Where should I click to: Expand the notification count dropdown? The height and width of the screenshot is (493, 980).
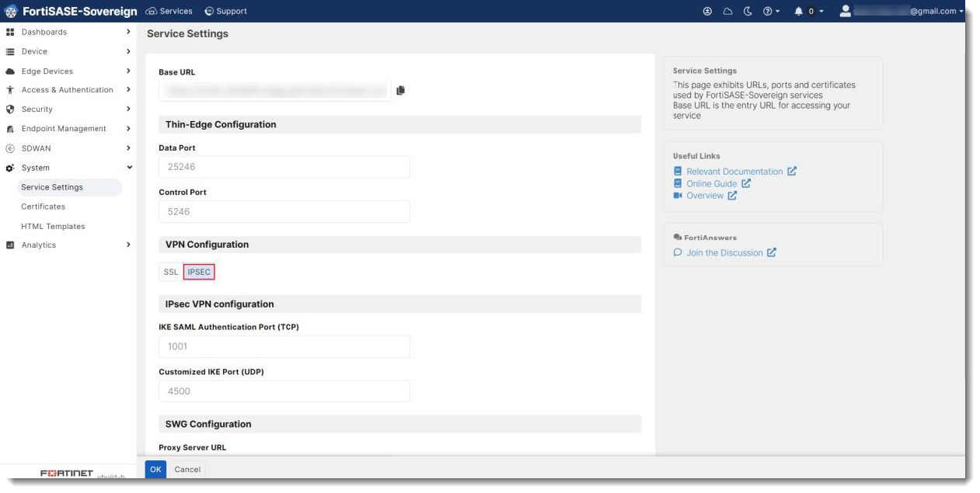click(821, 11)
